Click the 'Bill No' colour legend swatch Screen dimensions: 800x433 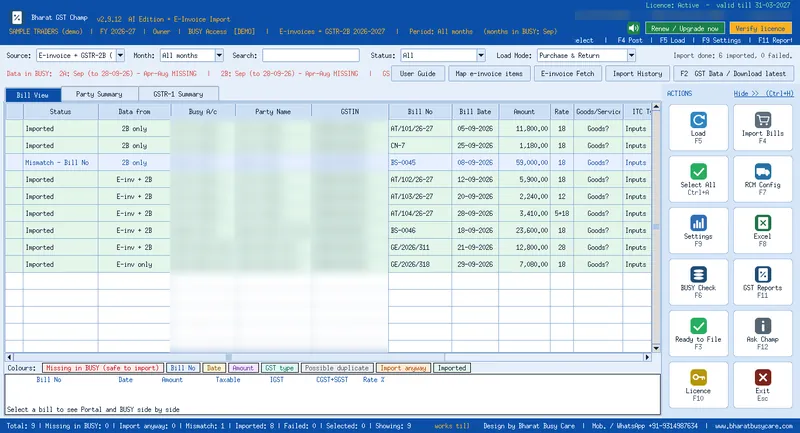[183, 368]
